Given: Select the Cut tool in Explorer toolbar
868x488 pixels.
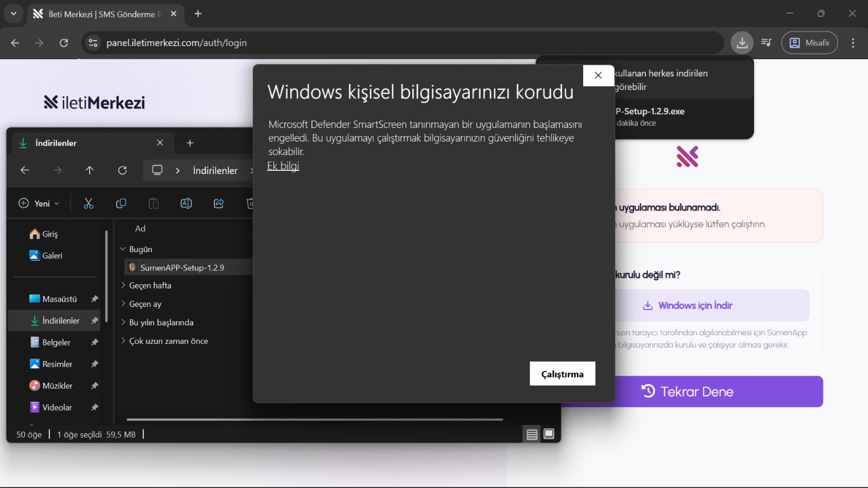Looking at the screenshot, I should pyautogui.click(x=88, y=203).
